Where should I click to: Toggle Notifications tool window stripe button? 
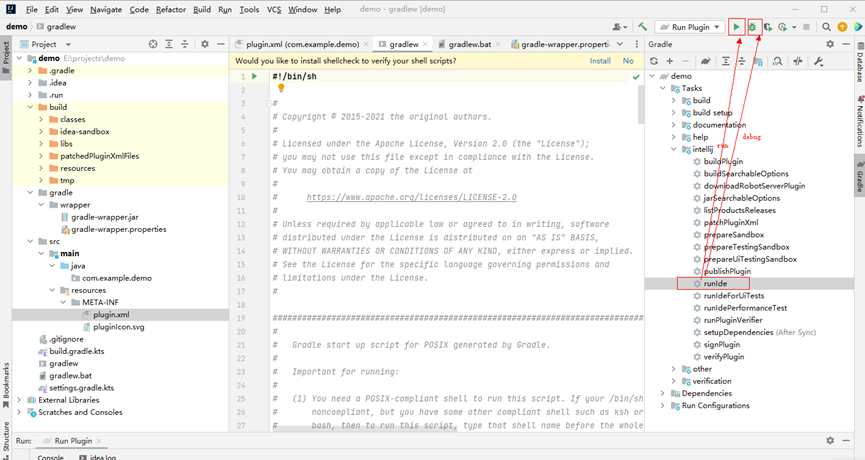point(859,122)
